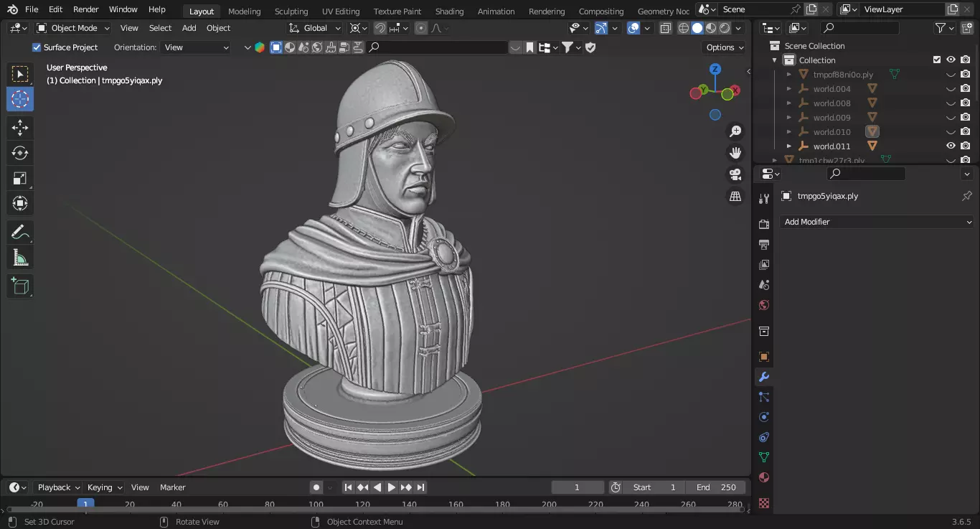The width and height of the screenshot is (980, 529).
Task: Open the Outliner filter dropdown
Action: tap(944, 28)
